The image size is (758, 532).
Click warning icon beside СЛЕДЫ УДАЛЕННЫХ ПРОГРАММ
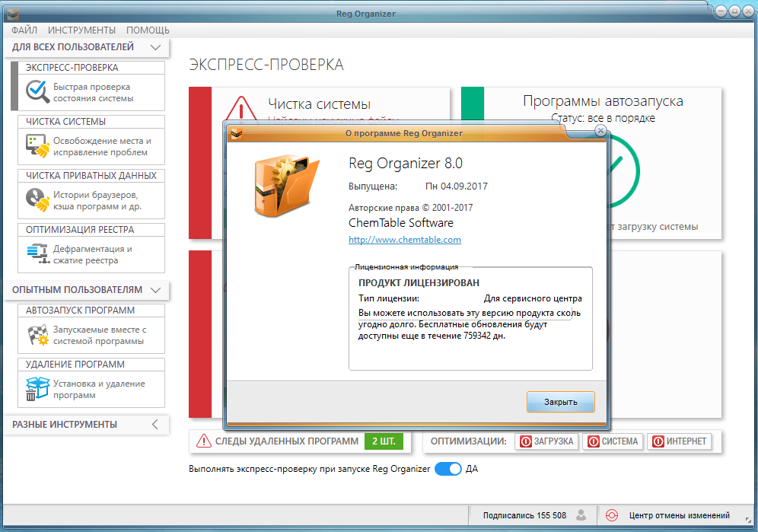tap(203, 441)
